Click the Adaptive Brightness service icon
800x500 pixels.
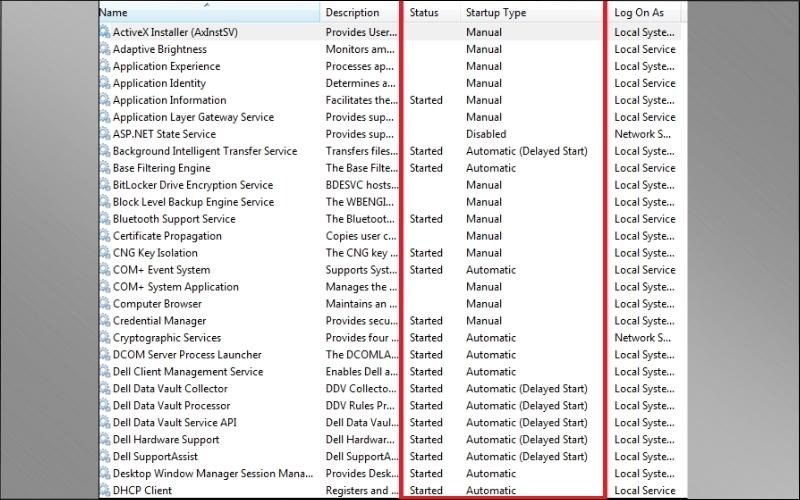click(105, 49)
